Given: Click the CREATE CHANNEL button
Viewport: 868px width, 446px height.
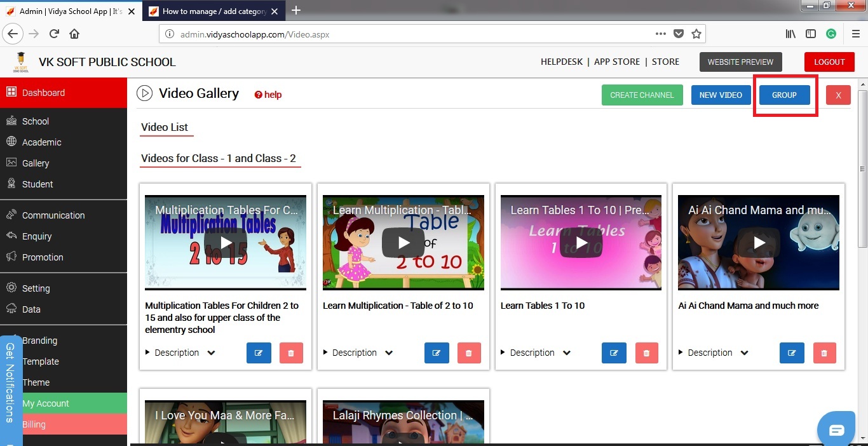Looking at the screenshot, I should click(x=642, y=95).
